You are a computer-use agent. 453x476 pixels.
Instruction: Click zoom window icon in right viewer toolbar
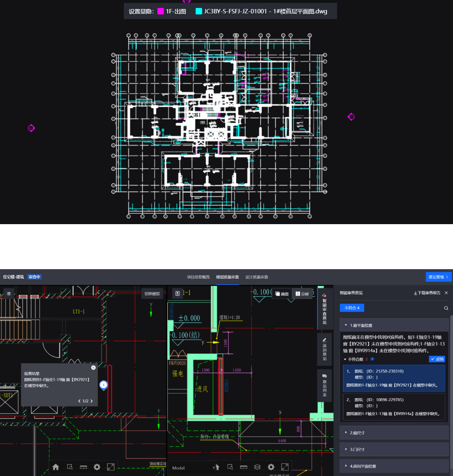click(x=230, y=467)
